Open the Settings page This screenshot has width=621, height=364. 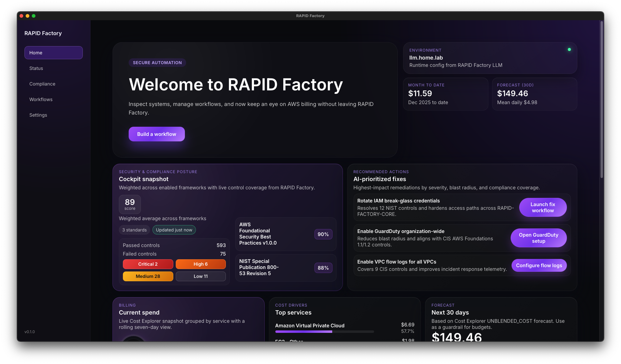[38, 115]
